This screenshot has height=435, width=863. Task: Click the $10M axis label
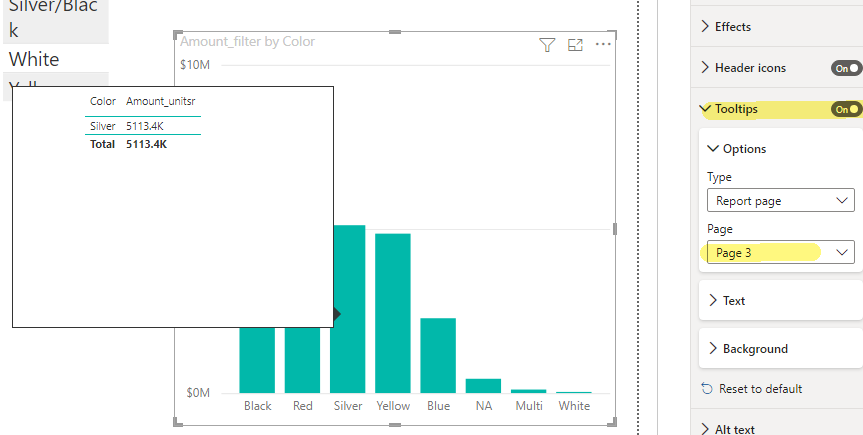pos(195,64)
